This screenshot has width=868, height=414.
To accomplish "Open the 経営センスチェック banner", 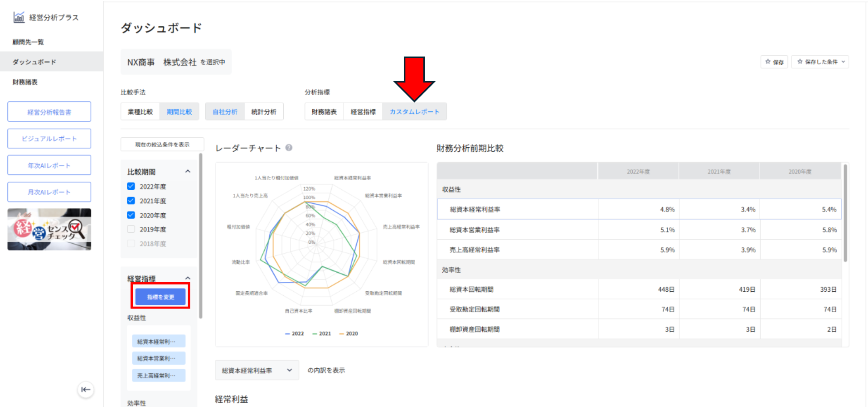I will tap(49, 229).
